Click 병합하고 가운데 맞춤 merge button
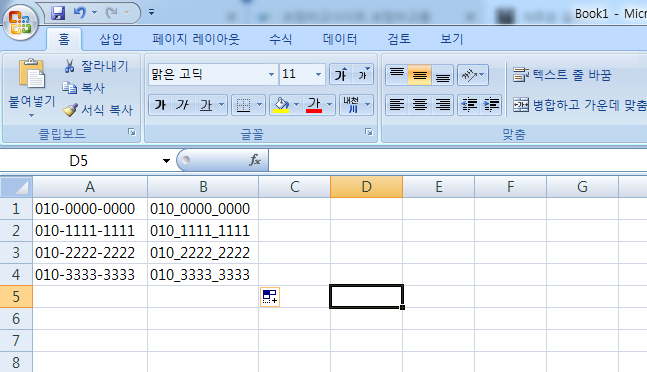The width and height of the screenshot is (647, 372). (579, 105)
